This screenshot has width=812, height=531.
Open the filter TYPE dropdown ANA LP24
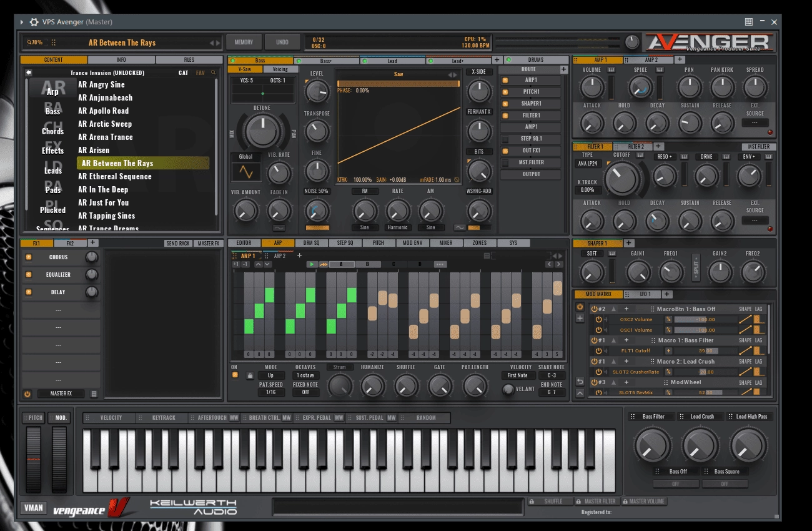pos(587,164)
